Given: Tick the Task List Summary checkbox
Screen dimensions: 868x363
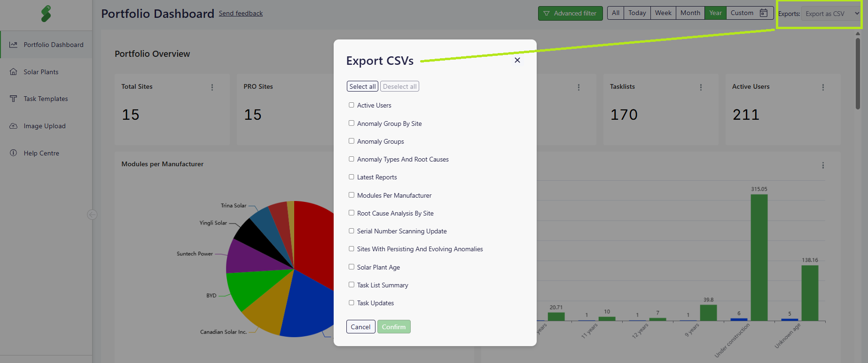Looking at the screenshot, I should click(351, 285).
